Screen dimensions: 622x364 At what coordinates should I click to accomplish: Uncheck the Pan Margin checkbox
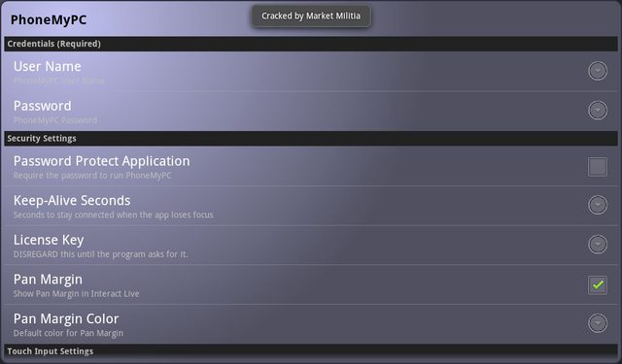click(598, 284)
